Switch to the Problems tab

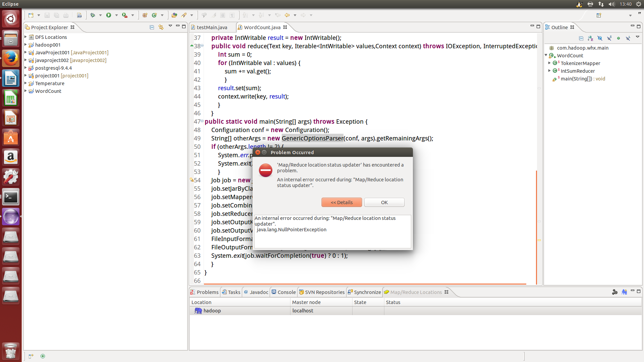[x=205, y=292]
